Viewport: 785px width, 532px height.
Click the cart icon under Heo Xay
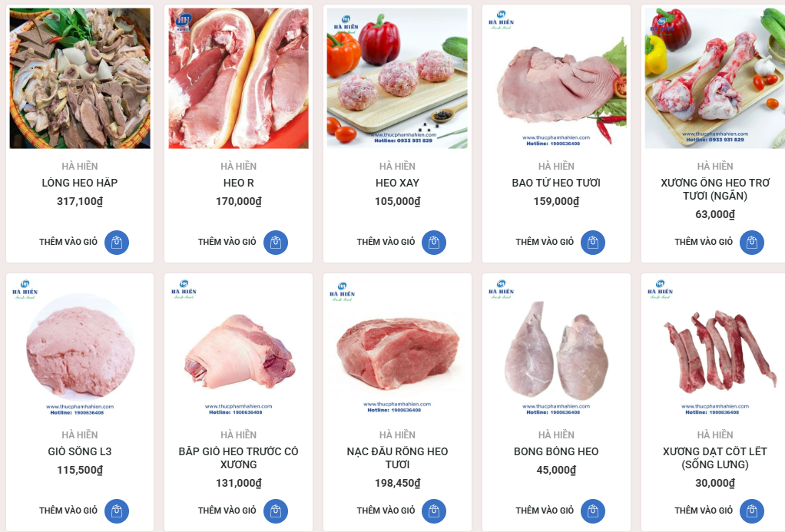(x=434, y=243)
